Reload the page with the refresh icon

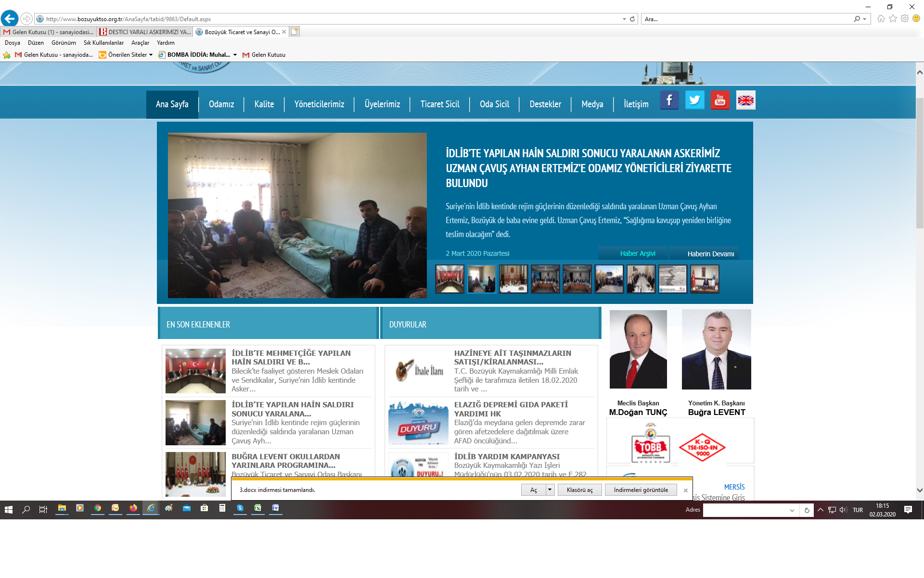click(632, 19)
